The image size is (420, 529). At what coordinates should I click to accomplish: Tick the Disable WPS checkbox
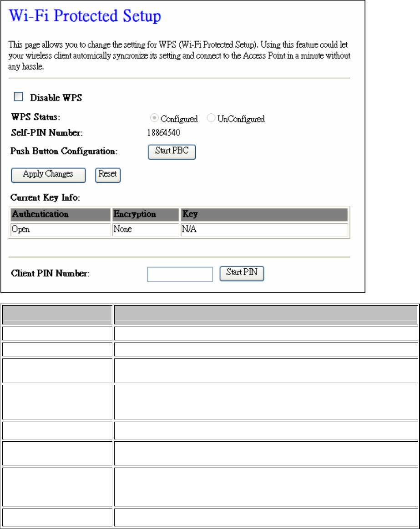(x=18, y=97)
